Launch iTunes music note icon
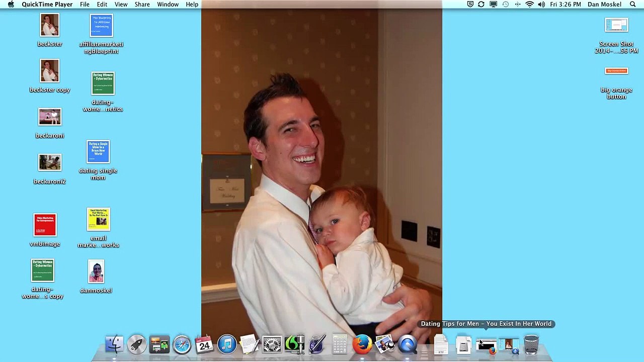 point(227,344)
